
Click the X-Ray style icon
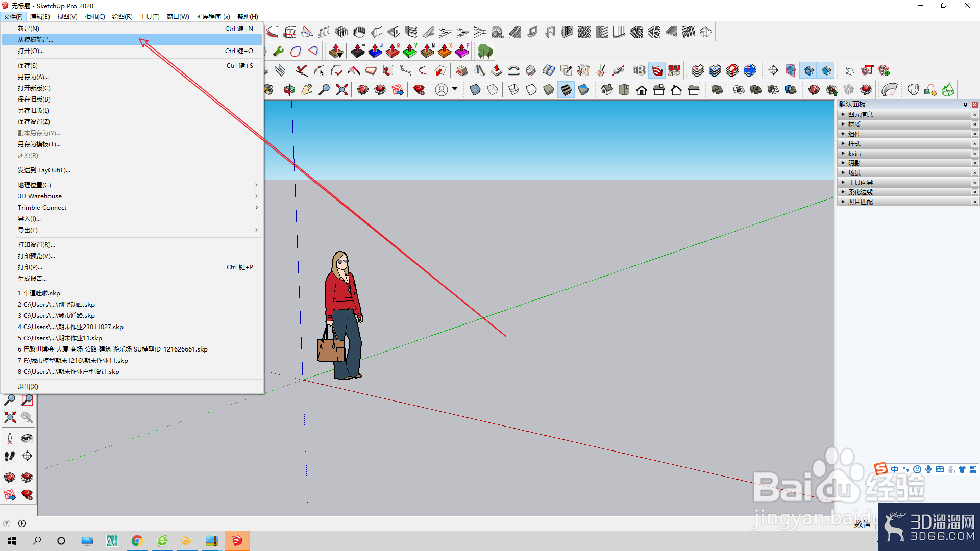click(475, 90)
